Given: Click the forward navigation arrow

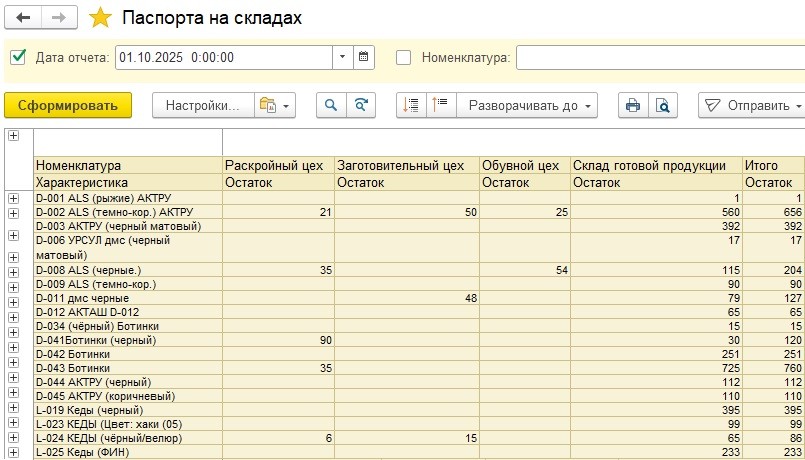Looking at the screenshot, I should point(58,19).
